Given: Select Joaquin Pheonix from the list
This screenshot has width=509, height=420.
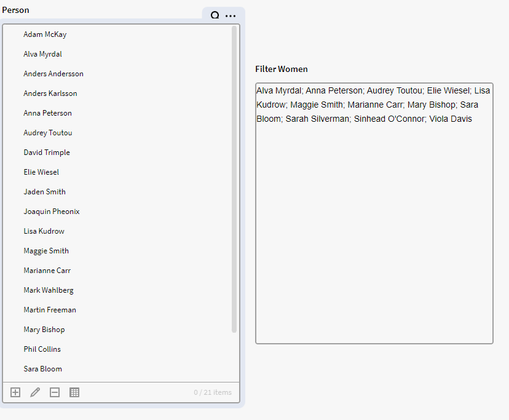Looking at the screenshot, I should pos(52,212).
